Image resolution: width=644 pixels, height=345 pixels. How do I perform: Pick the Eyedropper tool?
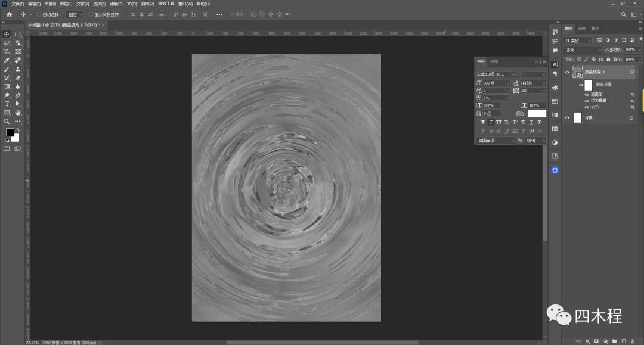7,60
